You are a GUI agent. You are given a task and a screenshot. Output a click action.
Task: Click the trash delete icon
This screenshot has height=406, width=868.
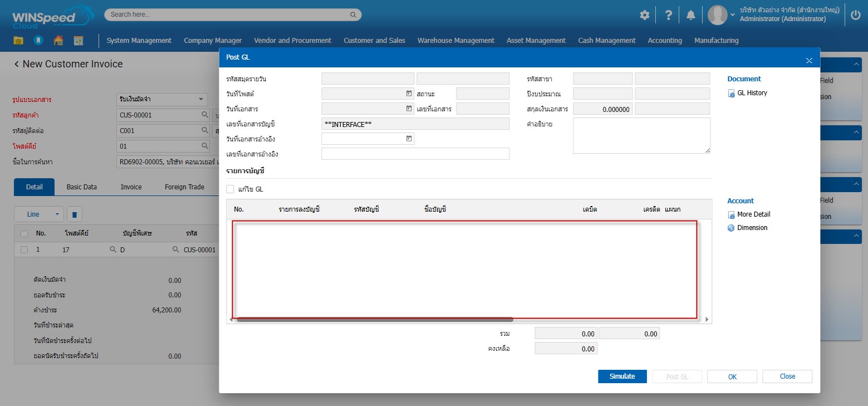75,214
